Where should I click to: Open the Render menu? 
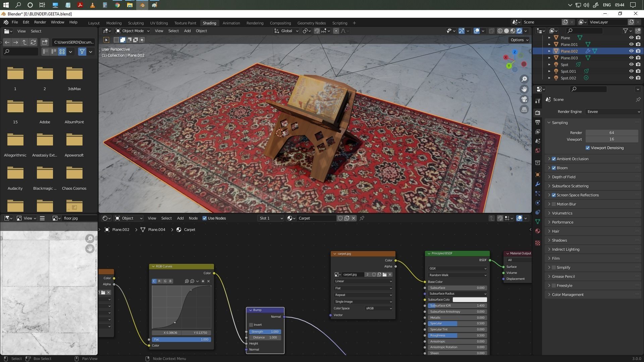(40, 22)
